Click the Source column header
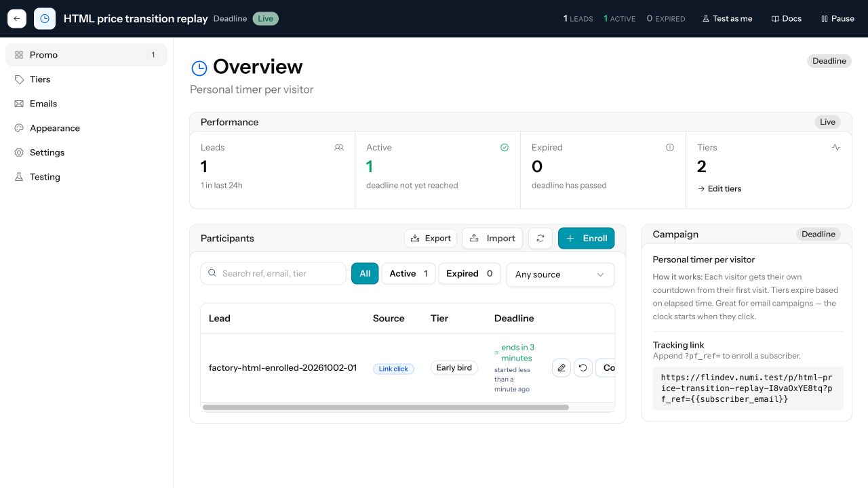The image size is (868, 488). (389, 318)
